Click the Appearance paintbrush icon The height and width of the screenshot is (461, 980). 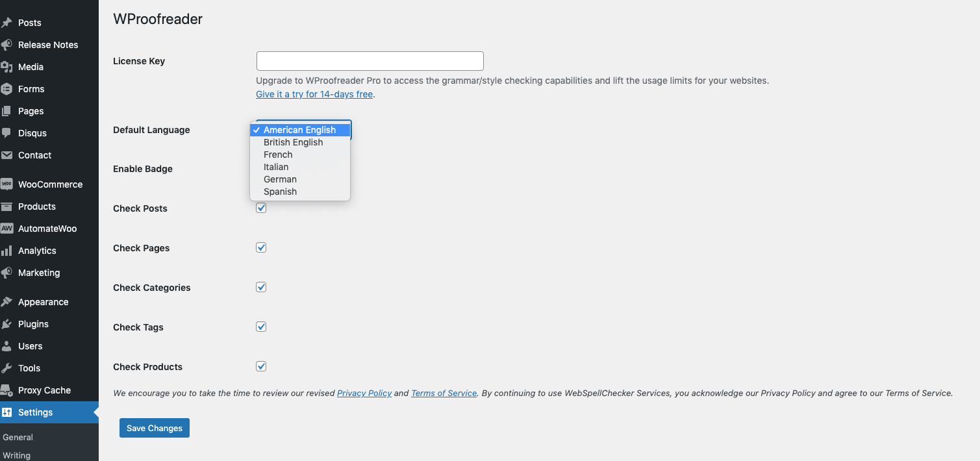(6, 302)
